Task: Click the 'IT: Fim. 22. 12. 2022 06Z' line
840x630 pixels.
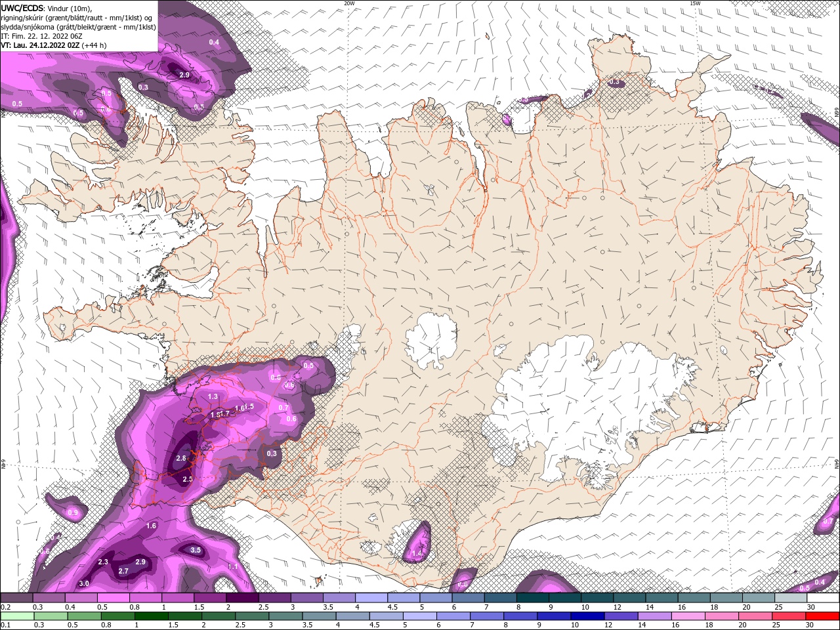Action: [x=41, y=35]
